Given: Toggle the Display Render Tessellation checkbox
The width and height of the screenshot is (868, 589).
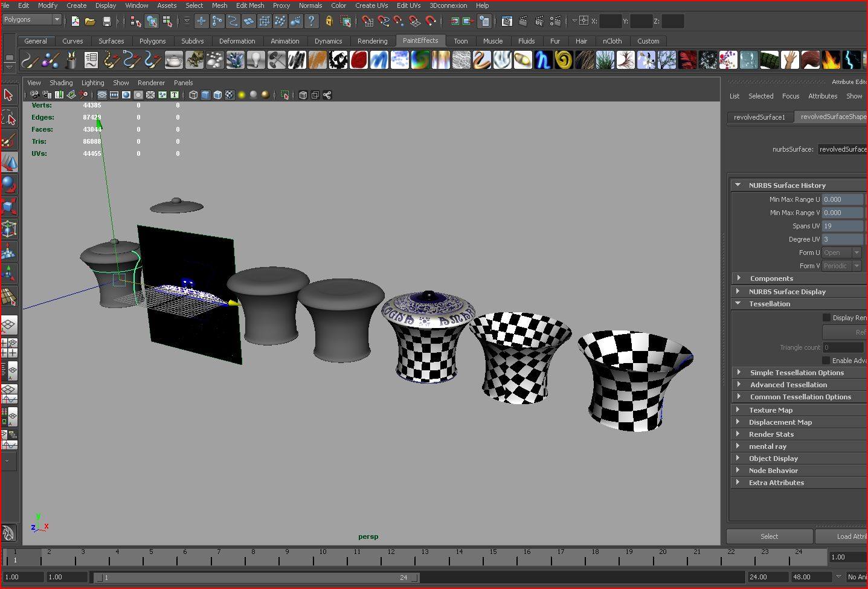Looking at the screenshot, I should (826, 318).
